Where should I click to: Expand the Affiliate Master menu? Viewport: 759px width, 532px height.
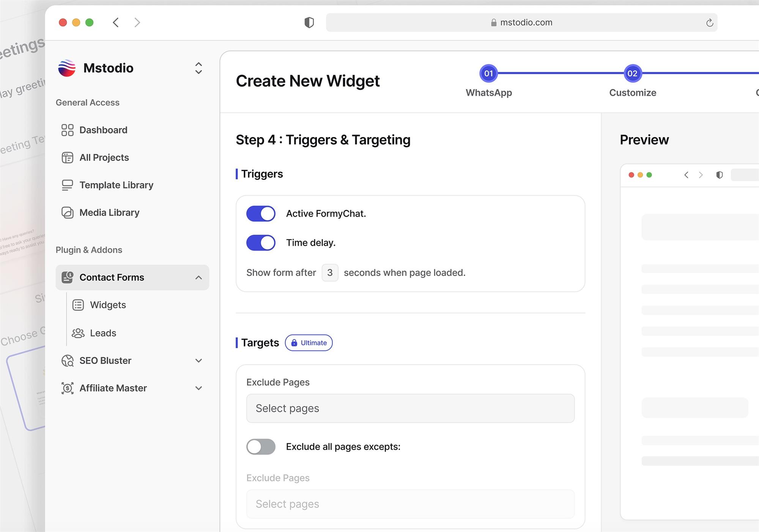(198, 388)
